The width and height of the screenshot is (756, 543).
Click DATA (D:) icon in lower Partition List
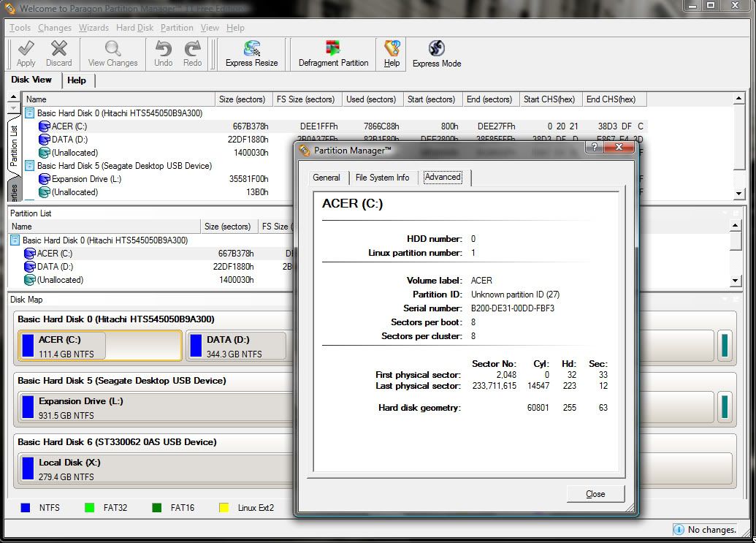[30, 266]
